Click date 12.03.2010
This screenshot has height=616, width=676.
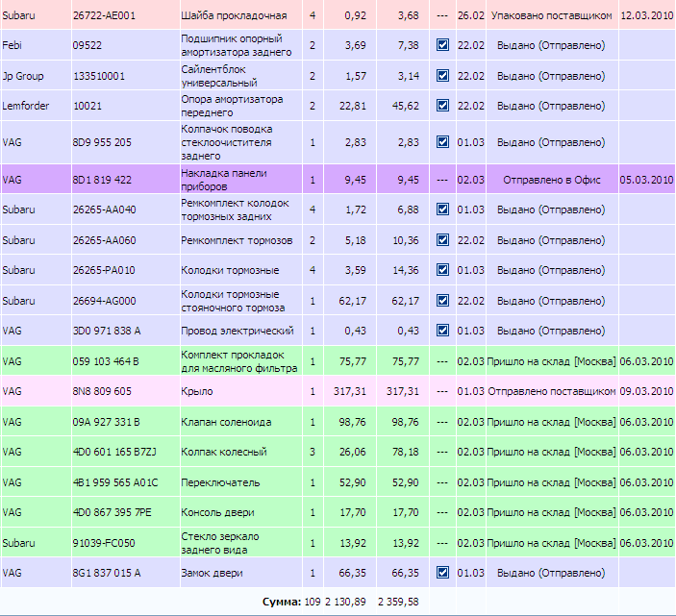pos(647,15)
